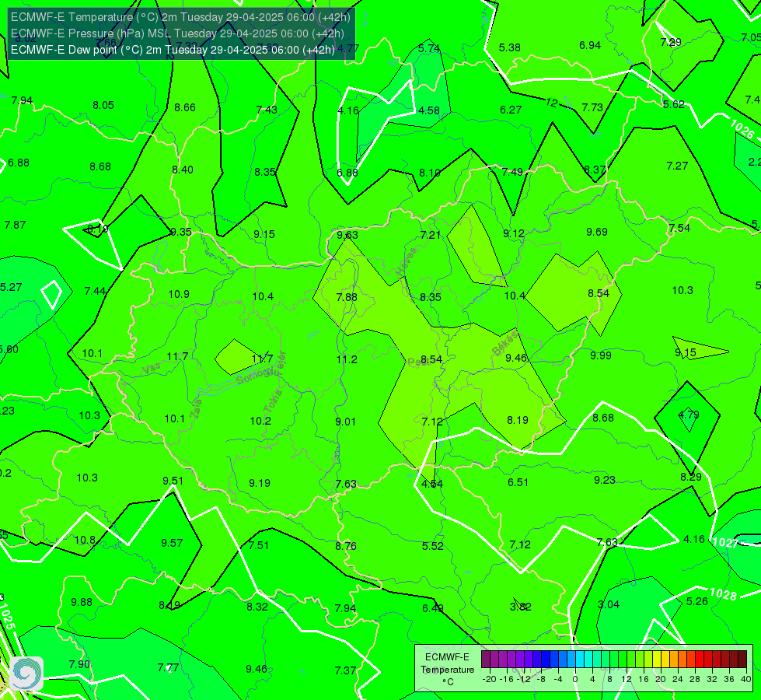Click the 7.49 dew point value
Screen dimensions: 761x700
tap(512, 172)
